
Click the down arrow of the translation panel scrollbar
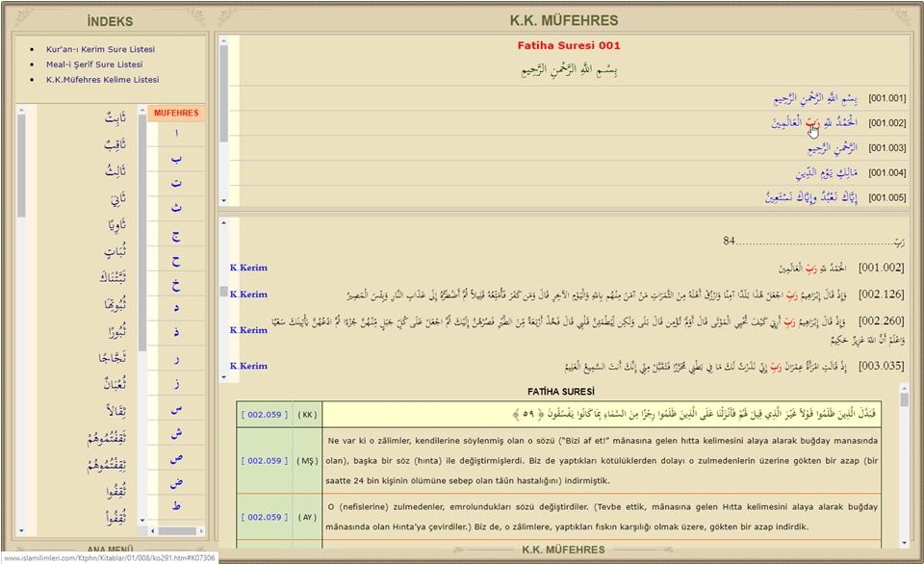coord(905,543)
